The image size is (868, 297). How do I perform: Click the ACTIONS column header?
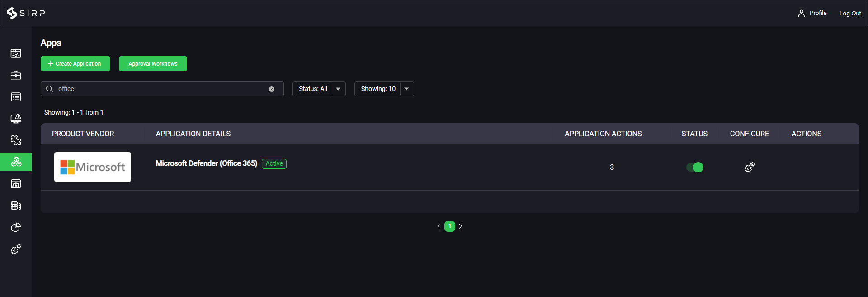807,134
